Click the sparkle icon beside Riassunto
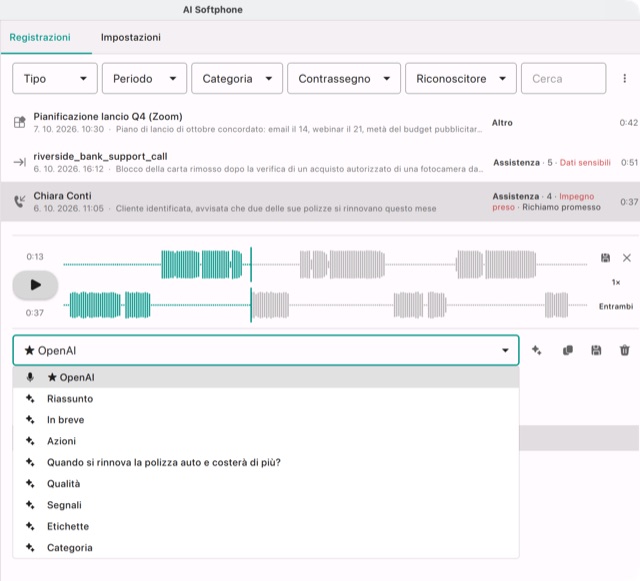Screen dimensions: 640x581 tap(30, 398)
